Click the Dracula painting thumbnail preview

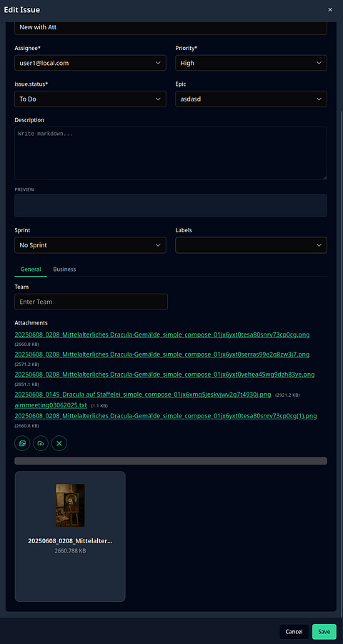[70, 505]
